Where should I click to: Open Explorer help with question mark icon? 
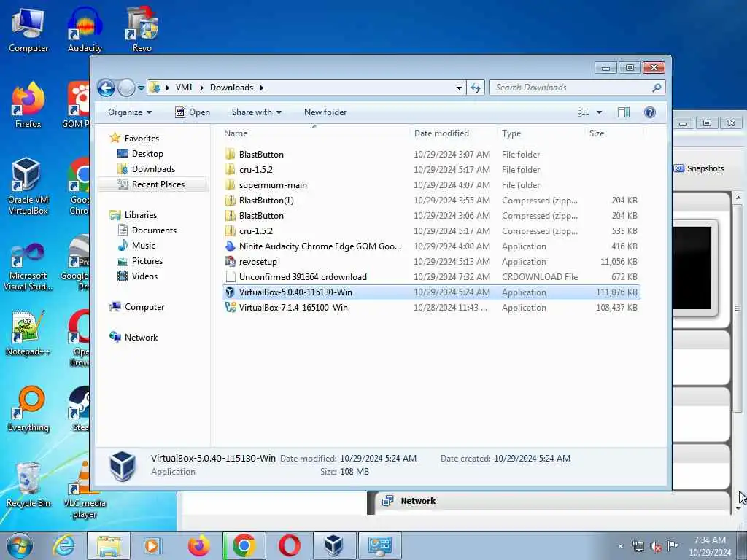tap(649, 112)
